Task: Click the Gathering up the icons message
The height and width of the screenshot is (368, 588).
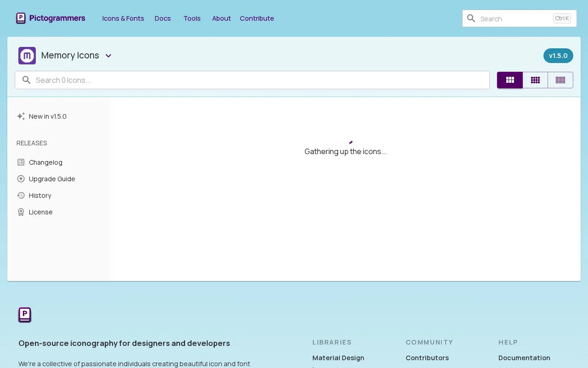Action: (345, 152)
